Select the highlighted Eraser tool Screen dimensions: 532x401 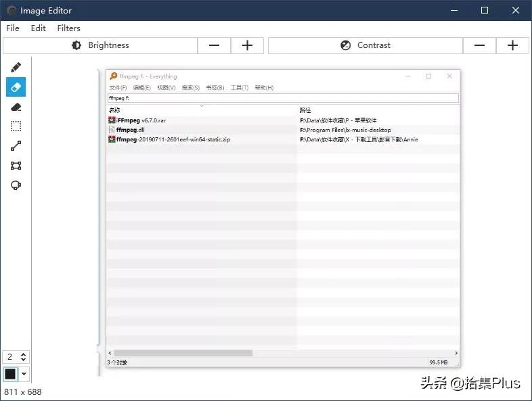pyautogui.click(x=16, y=87)
